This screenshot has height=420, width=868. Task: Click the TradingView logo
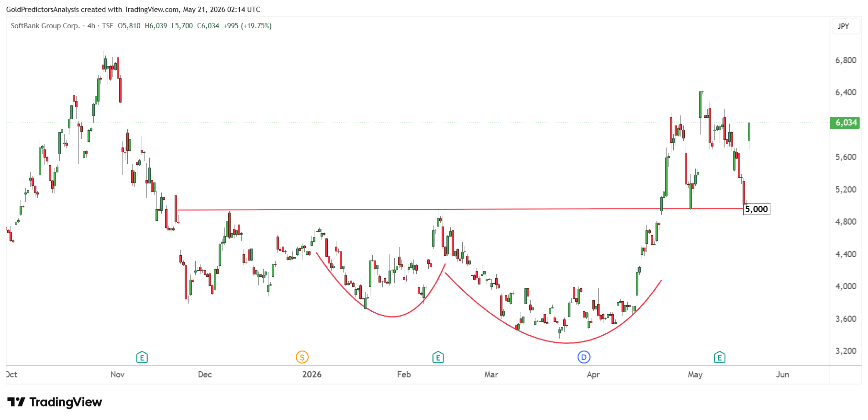coord(55,402)
